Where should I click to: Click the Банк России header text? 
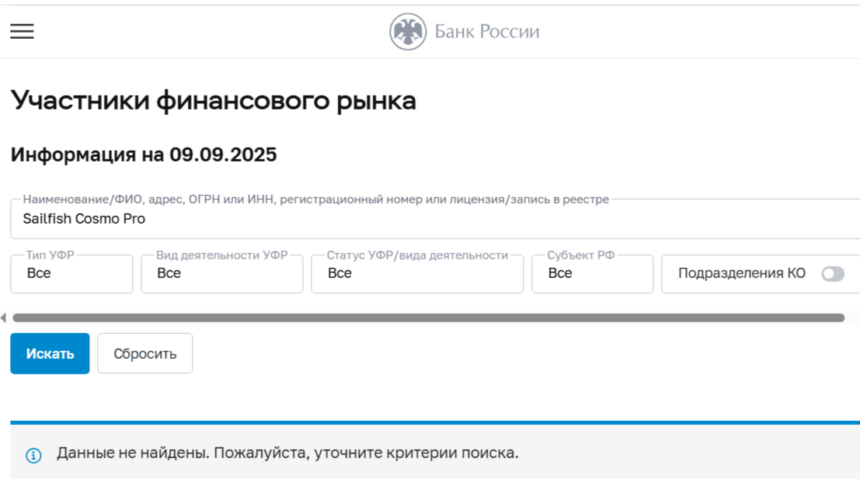coord(486,32)
